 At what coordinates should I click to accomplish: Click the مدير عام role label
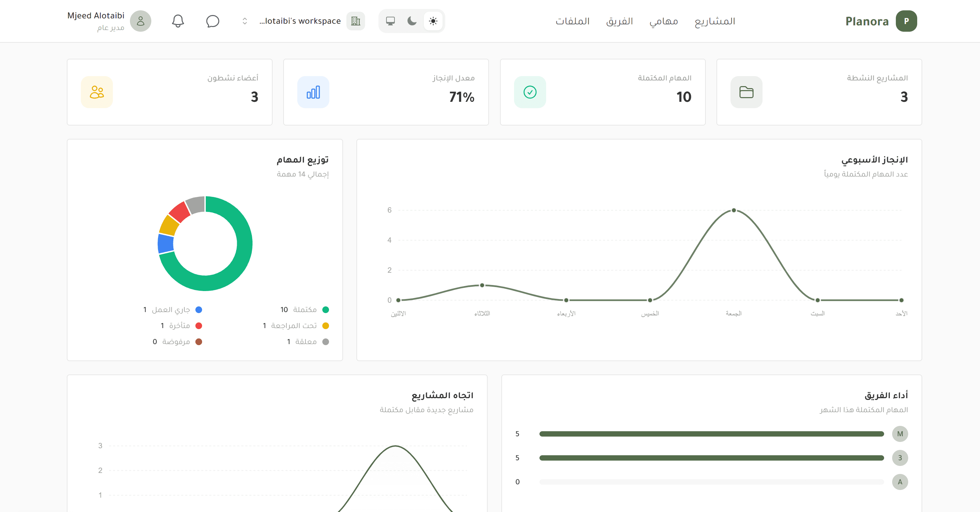pyautogui.click(x=111, y=28)
